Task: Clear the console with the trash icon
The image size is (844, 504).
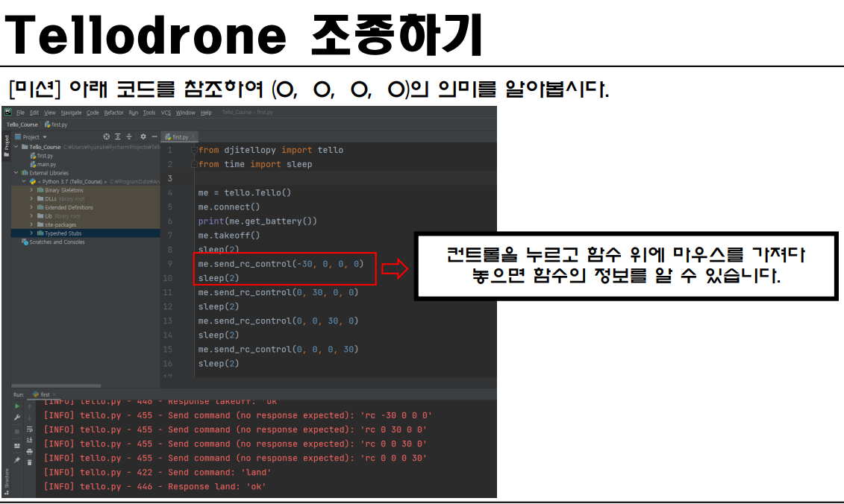Action: click(30, 462)
